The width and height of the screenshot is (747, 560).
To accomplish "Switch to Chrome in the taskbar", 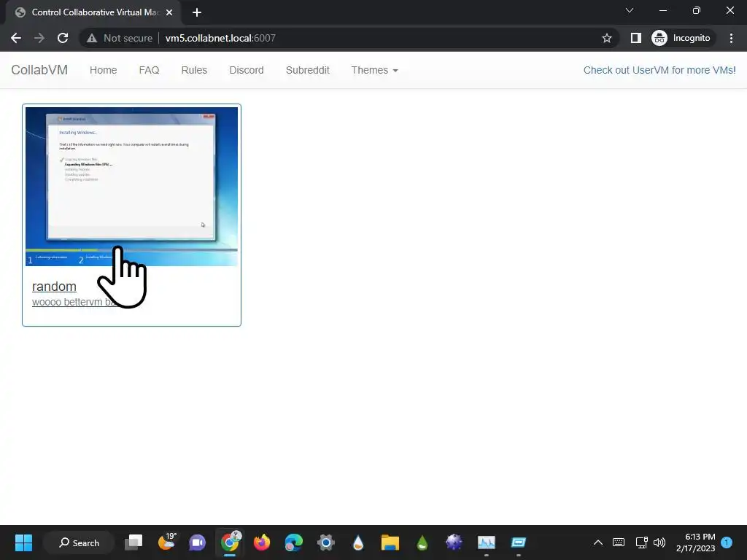I will click(230, 542).
